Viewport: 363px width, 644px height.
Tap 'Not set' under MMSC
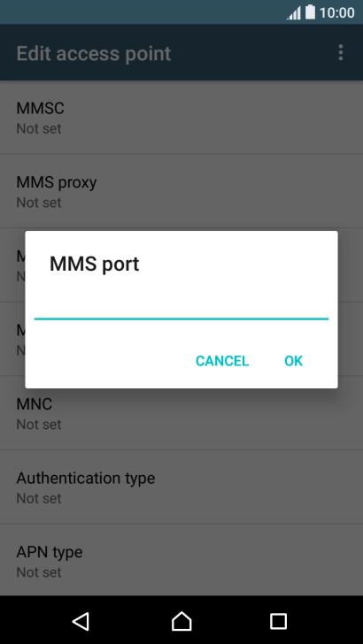click(x=39, y=128)
